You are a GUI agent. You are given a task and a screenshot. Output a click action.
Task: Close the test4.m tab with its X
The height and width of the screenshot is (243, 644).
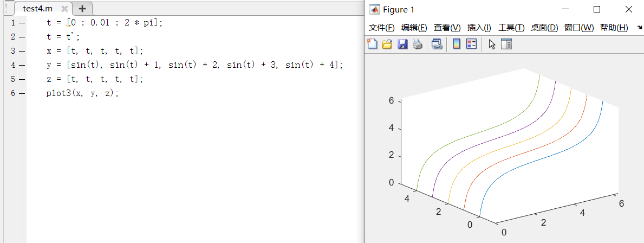(x=64, y=9)
